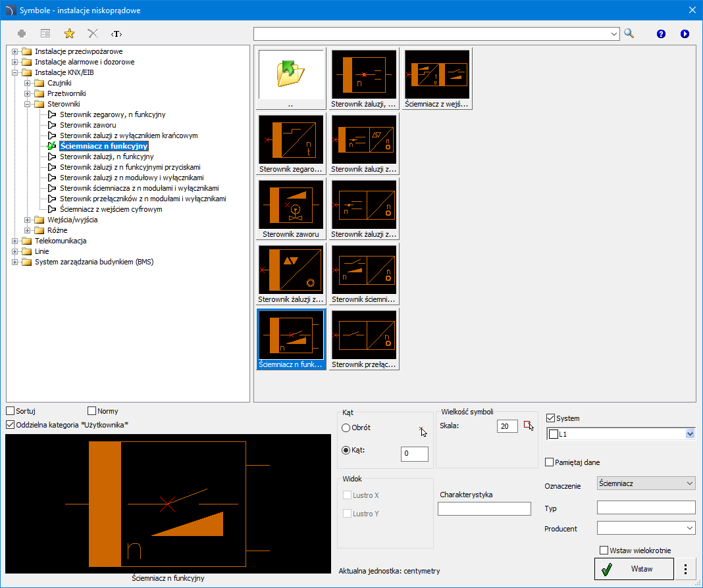This screenshot has height=588, width=703.
Task: Open help with the blue question mark icon
Action: pos(661,34)
